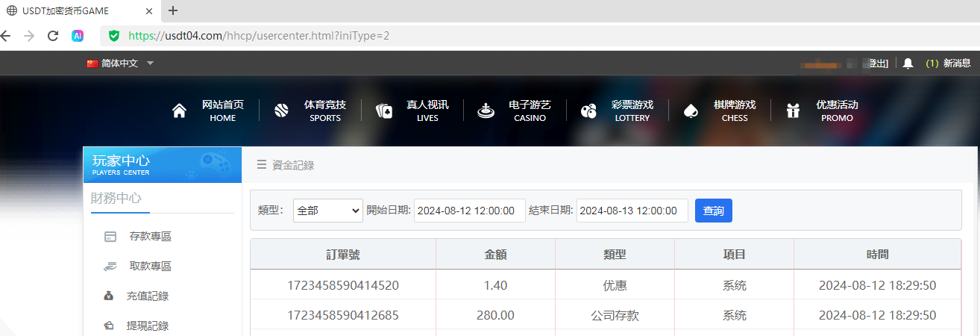Image resolution: width=980 pixels, height=336 pixels.
Task: Click the browser address bar URL
Action: [259, 35]
